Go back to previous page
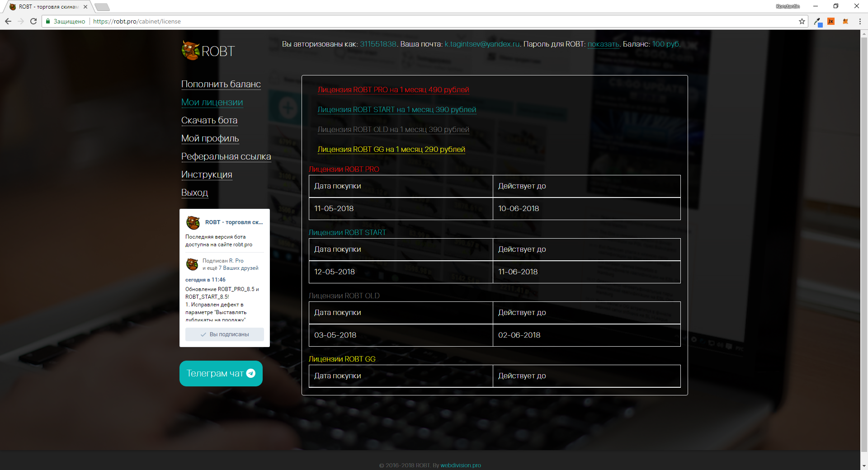This screenshot has width=868, height=470. coord(8,21)
